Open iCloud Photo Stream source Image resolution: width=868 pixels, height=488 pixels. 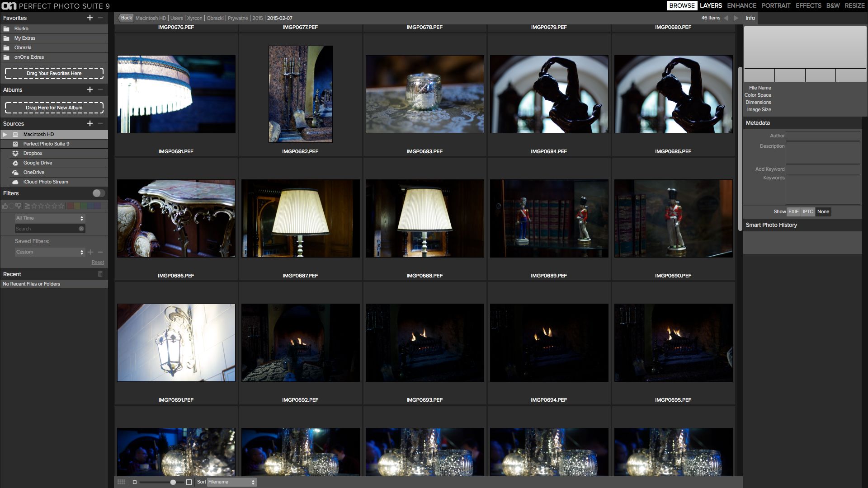coord(45,182)
